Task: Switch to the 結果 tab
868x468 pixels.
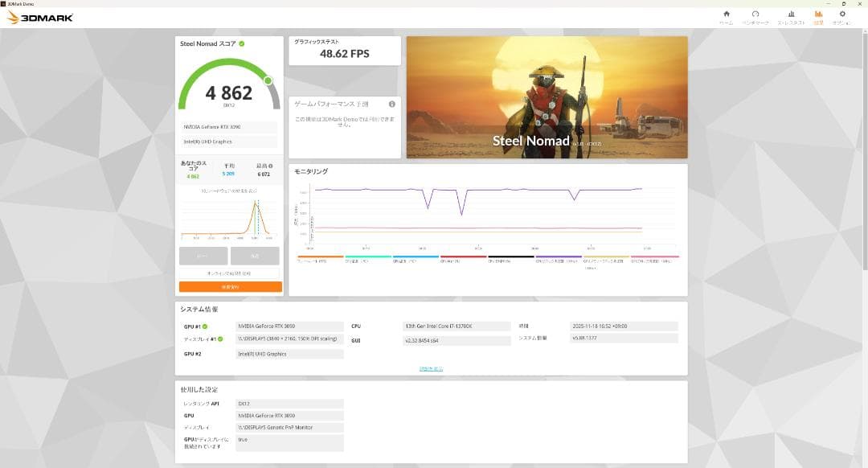Action: [818, 14]
